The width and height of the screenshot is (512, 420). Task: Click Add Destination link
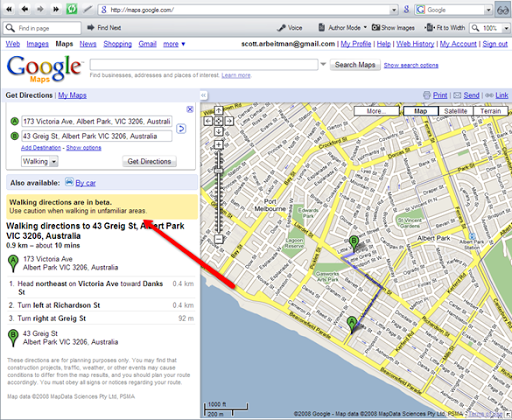coord(41,148)
